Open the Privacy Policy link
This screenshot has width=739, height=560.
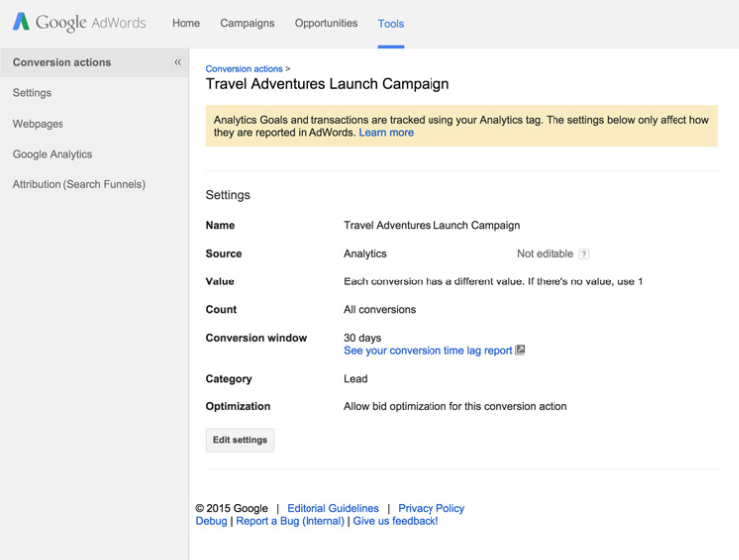click(x=431, y=508)
